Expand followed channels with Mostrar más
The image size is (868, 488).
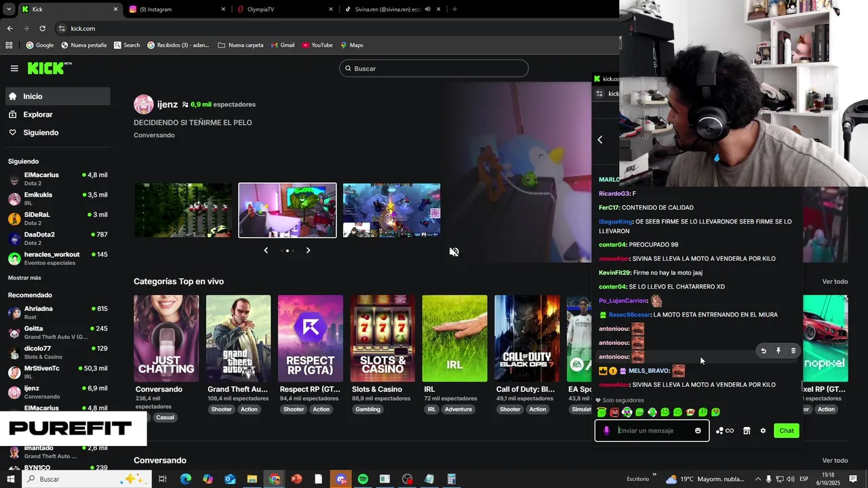point(24,278)
